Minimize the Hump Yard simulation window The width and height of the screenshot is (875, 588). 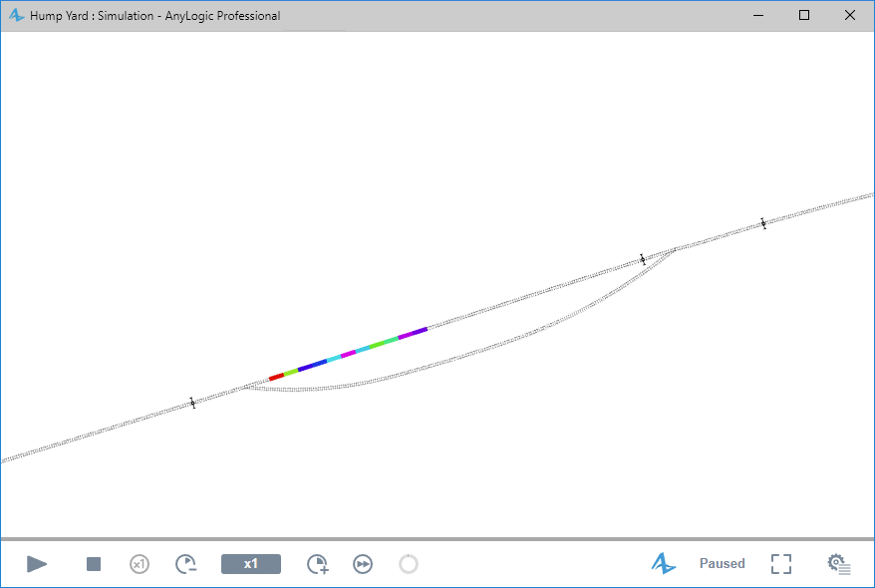tap(758, 15)
